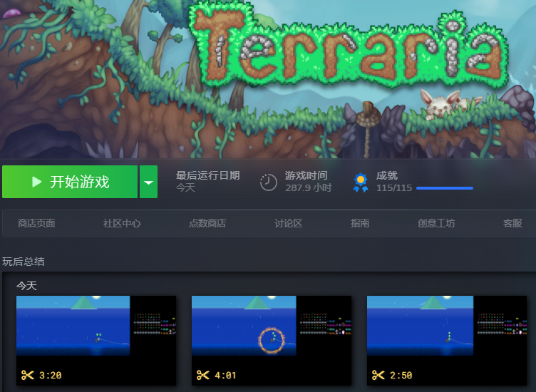Click the playtime clock icon
This screenshot has height=392, width=536.
[x=268, y=182]
